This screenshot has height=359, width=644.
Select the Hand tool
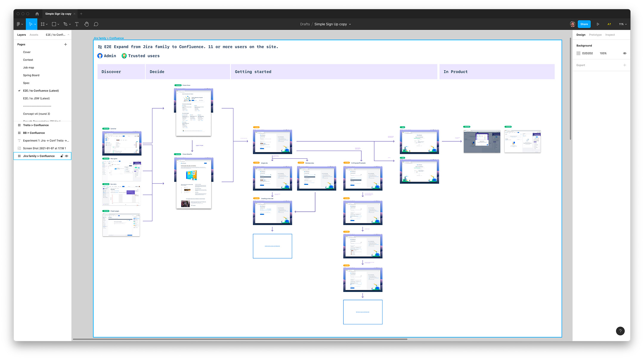(86, 24)
